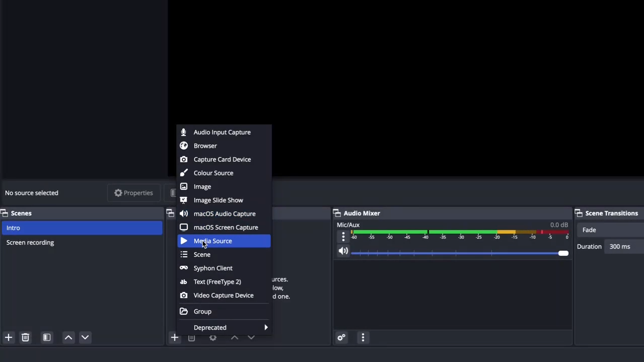
Task: Open Audio Mixer three-dot menu
Action: pos(363,337)
